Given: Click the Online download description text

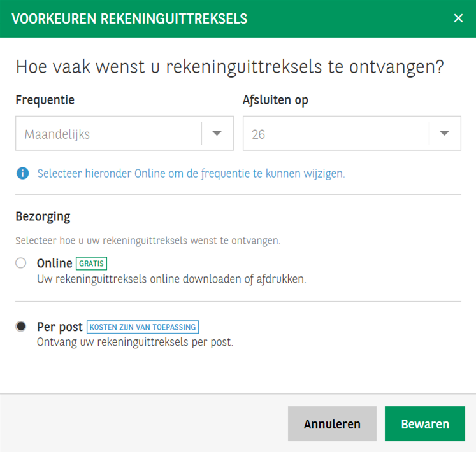Looking at the screenshot, I should [171, 279].
